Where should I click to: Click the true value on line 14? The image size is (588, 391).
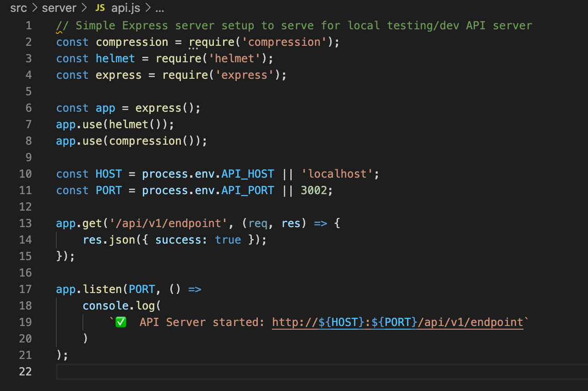(228, 239)
